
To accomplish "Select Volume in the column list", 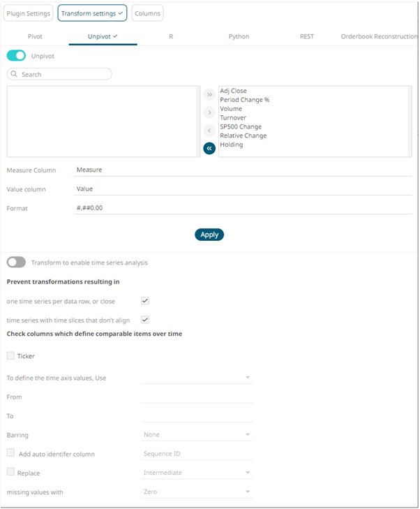I will point(231,109).
